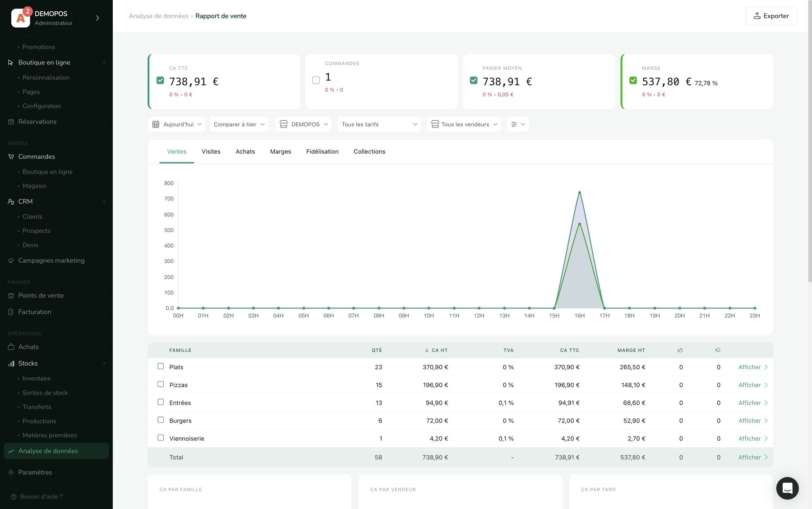
Task: Switch to the Fidélisation tab
Action: click(x=322, y=151)
